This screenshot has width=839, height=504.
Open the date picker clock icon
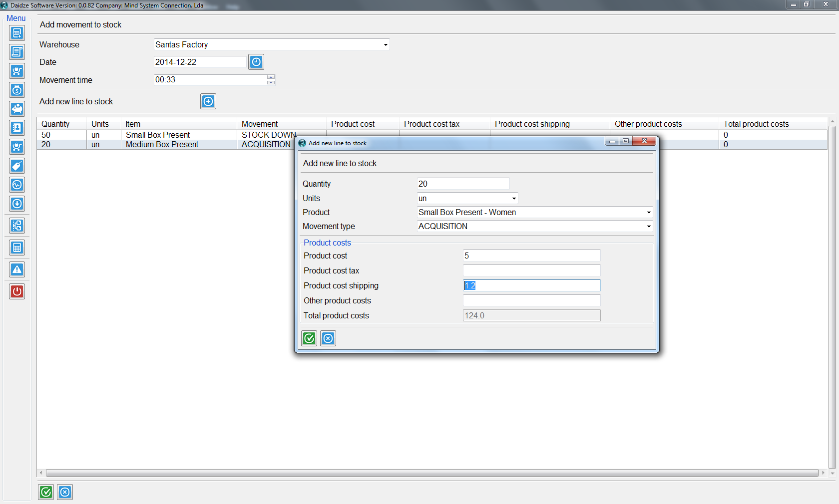pyautogui.click(x=256, y=62)
